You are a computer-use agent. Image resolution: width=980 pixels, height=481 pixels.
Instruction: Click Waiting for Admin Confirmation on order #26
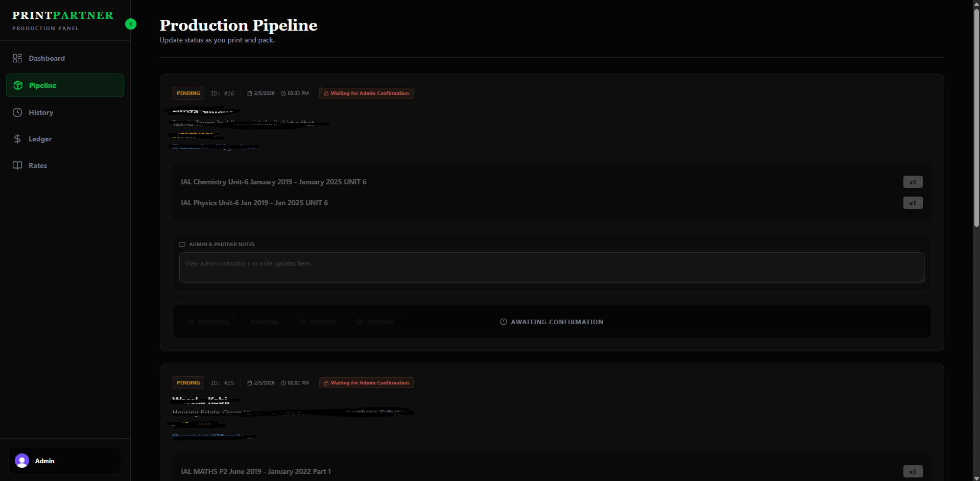pos(366,93)
